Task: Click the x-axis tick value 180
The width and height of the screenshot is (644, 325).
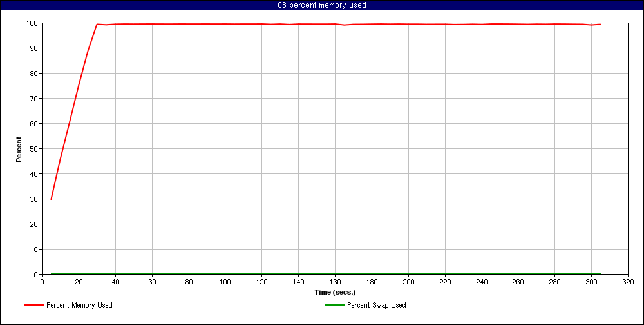Action: 372,282
